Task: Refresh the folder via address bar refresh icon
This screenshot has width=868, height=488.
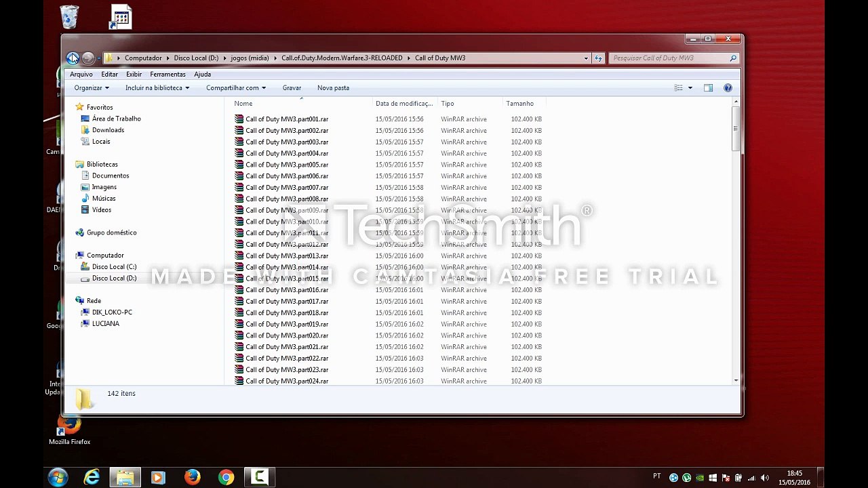Action: 598,58
